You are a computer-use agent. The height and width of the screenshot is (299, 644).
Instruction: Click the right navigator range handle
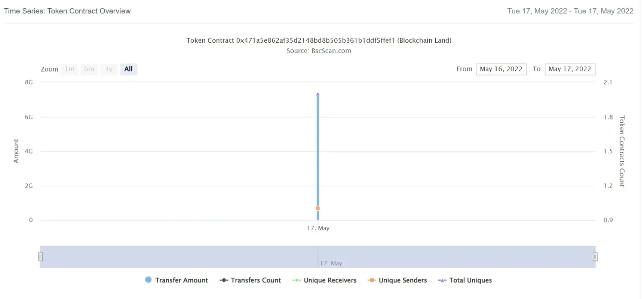click(x=595, y=257)
